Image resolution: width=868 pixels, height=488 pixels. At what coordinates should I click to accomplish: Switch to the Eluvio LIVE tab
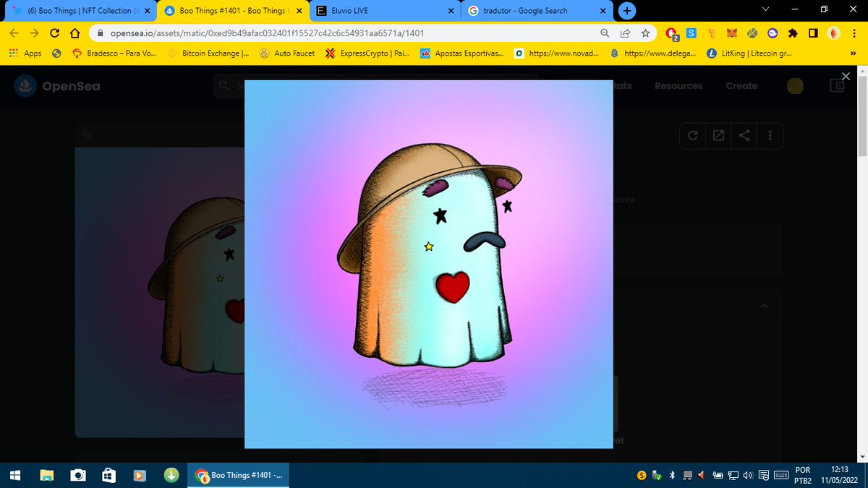click(x=383, y=11)
